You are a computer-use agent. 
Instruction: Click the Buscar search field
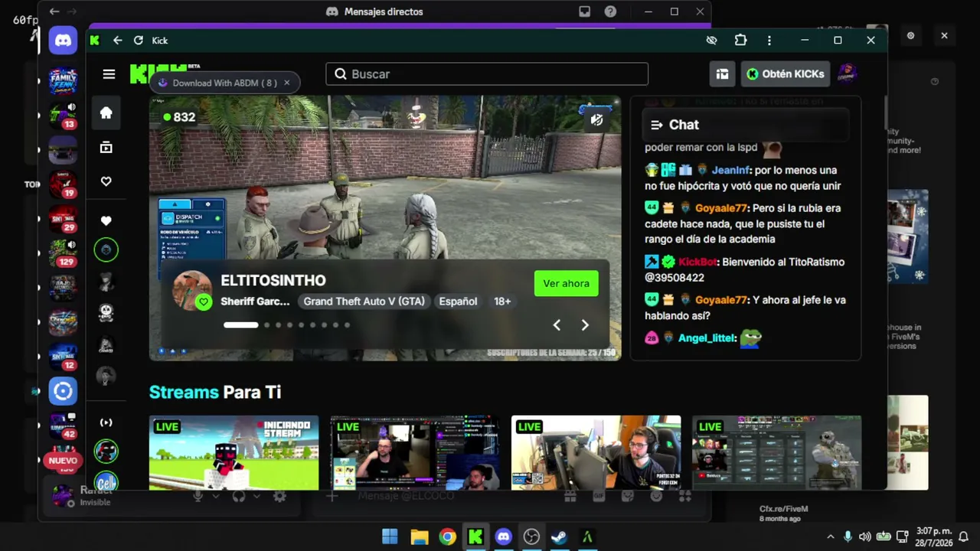[487, 74]
